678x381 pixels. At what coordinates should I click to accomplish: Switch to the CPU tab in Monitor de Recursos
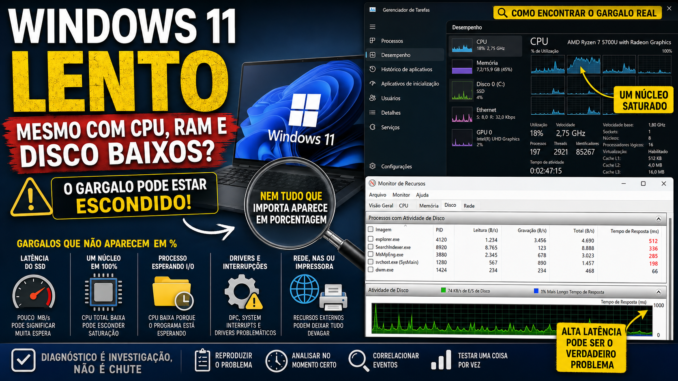(x=403, y=206)
